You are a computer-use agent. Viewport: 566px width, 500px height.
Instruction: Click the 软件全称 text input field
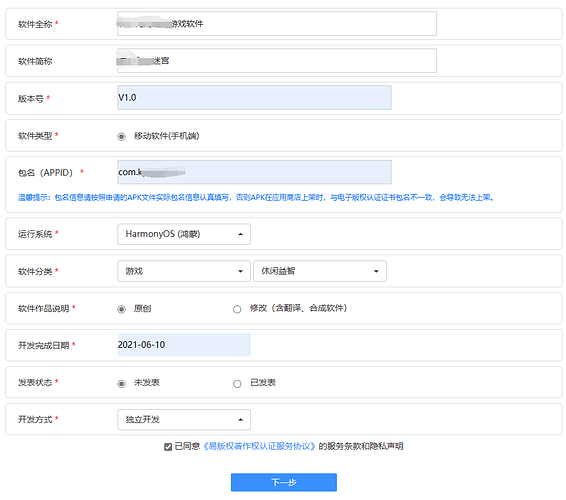point(277,23)
